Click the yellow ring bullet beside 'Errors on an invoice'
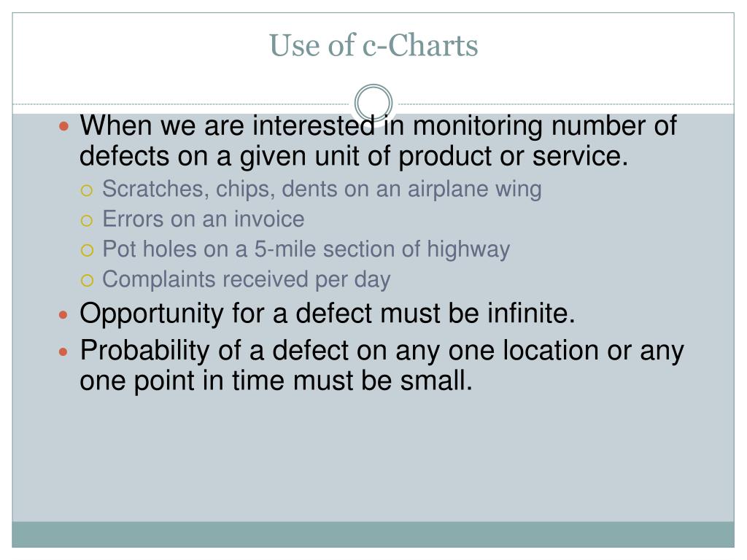The image size is (747, 560). coord(87,221)
